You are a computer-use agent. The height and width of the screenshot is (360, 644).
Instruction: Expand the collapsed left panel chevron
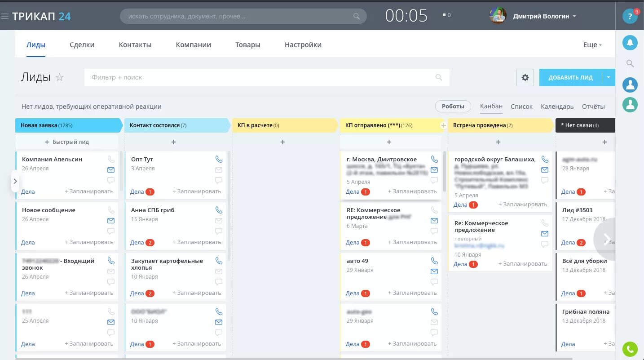coord(16,181)
